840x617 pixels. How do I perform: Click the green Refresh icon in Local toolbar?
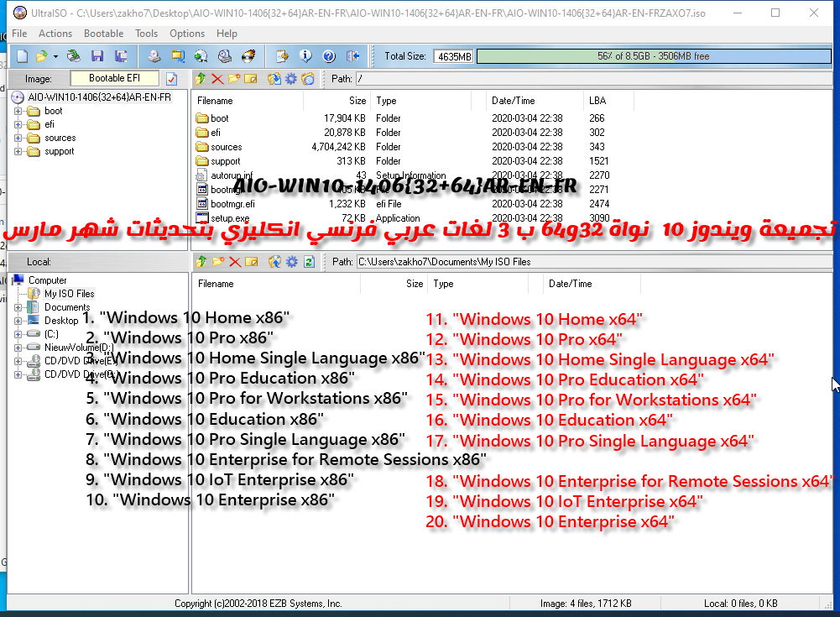pos(309,262)
